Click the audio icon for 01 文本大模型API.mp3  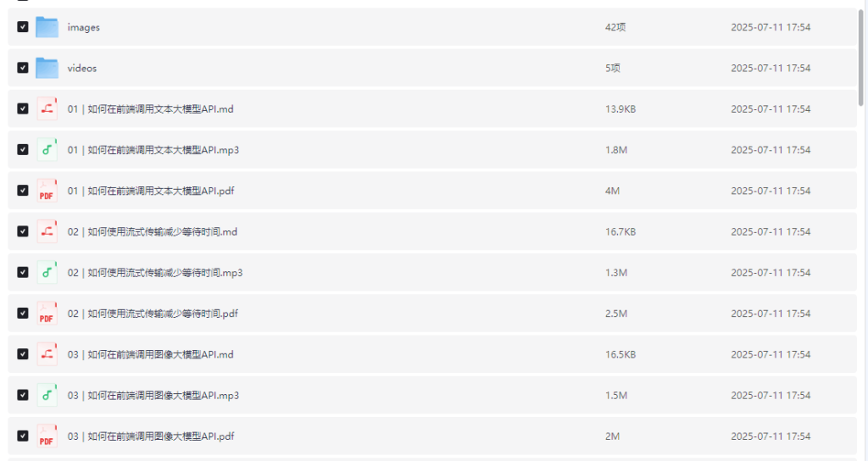[x=47, y=150]
